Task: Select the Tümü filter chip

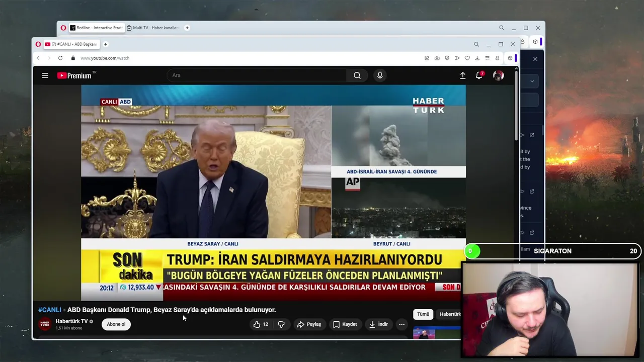Action: click(423, 314)
